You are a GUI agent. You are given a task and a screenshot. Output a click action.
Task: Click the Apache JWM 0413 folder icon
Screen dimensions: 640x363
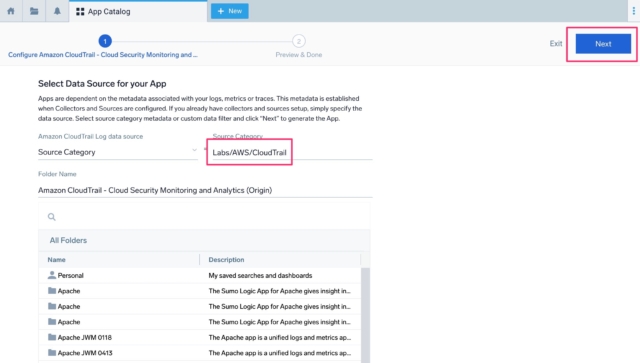tap(52, 352)
